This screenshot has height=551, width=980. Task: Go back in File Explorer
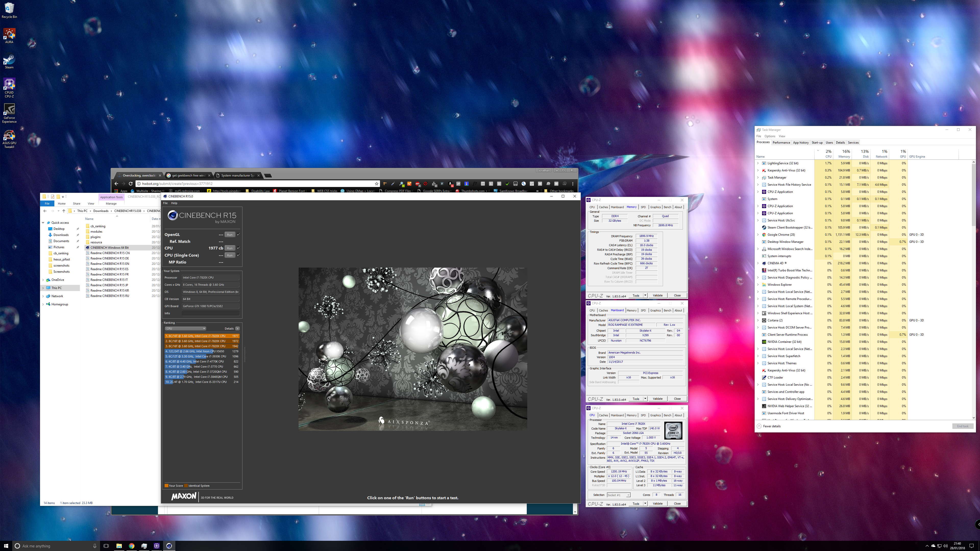pos(45,211)
